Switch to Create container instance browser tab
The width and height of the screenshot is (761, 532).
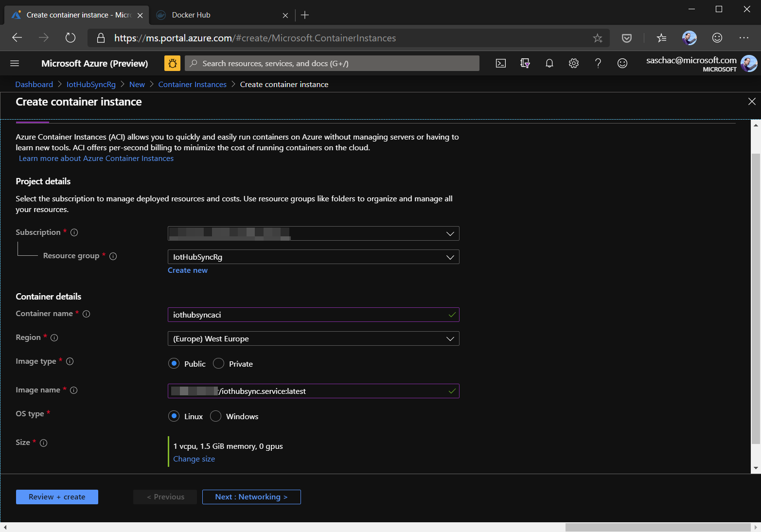[76, 15]
